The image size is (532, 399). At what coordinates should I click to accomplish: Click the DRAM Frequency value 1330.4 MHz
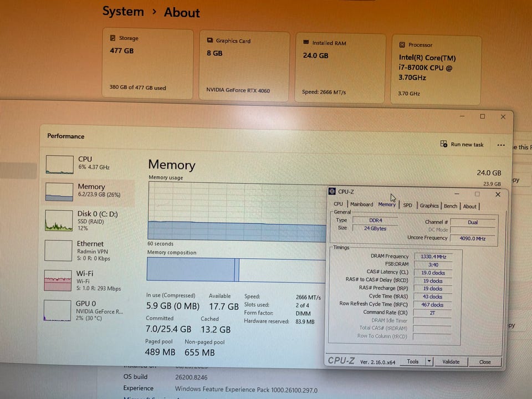pos(433,257)
